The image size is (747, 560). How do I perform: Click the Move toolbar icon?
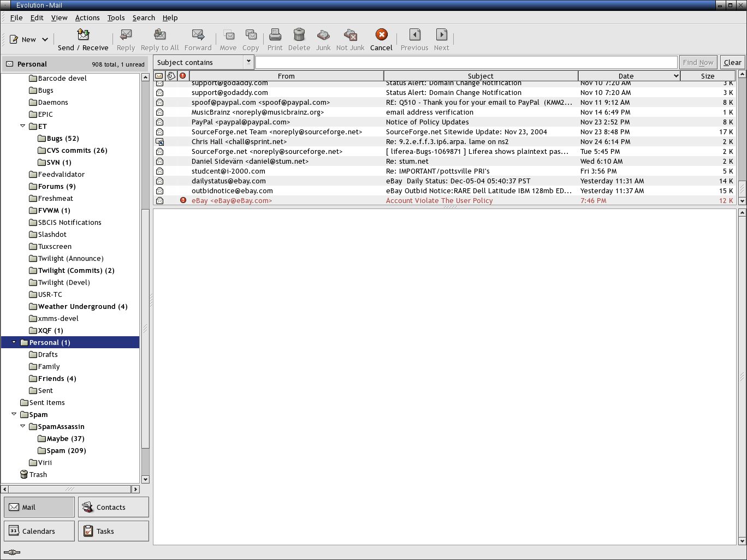(x=228, y=35)
